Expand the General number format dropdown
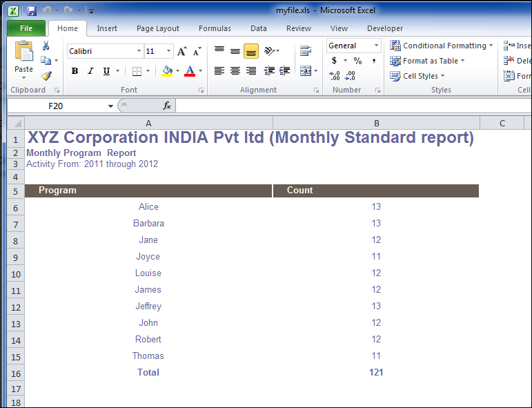The height and width of the screenshot is (408, 532). coord(376,46)
